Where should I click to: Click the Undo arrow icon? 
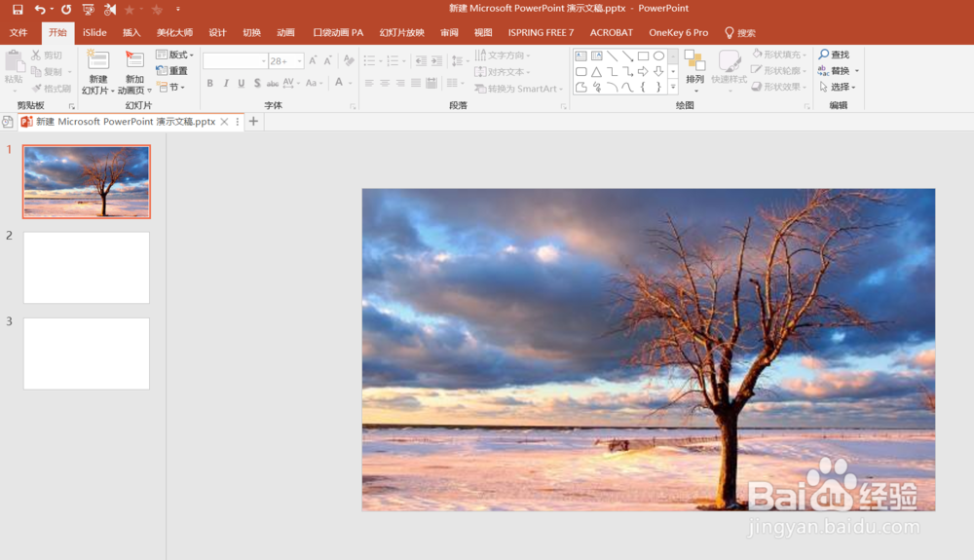pos(40,9)
